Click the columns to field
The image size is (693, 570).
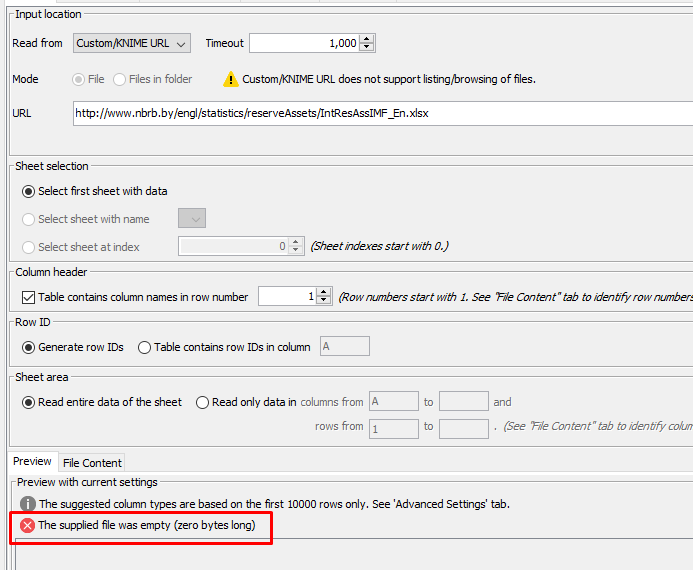pyautogui.click(x=464, y=401)
